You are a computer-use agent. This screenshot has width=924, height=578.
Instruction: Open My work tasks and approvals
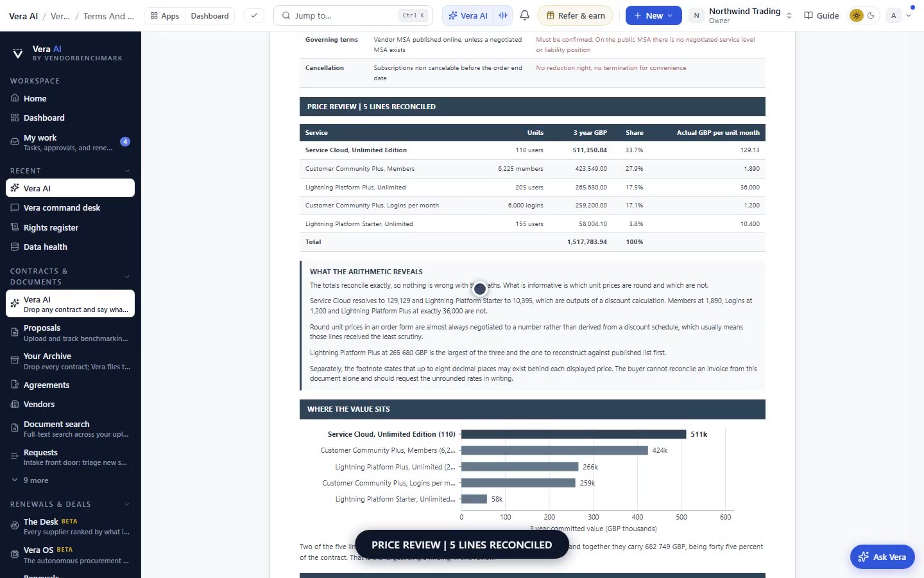point(71,142)
